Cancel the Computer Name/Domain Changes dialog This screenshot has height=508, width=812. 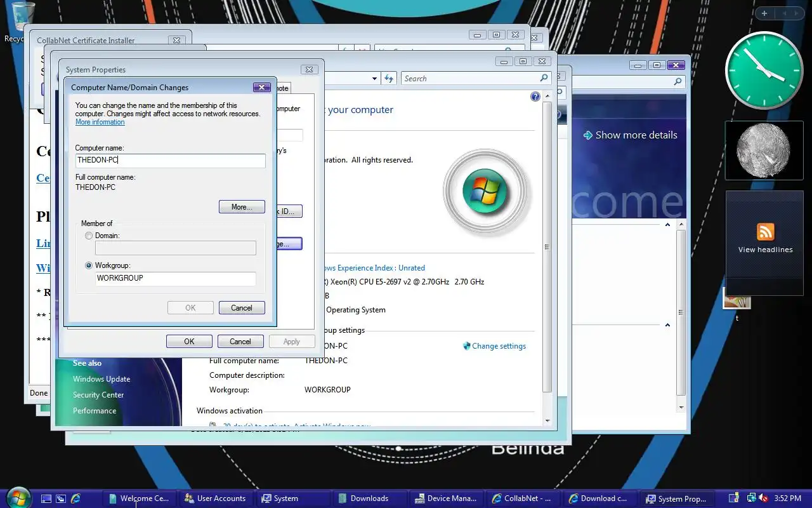pyautogui.click(x=242, y=308)
